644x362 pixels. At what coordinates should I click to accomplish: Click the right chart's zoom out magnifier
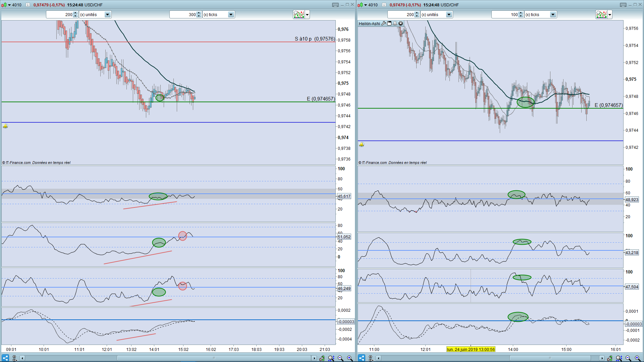coord(628,358)
